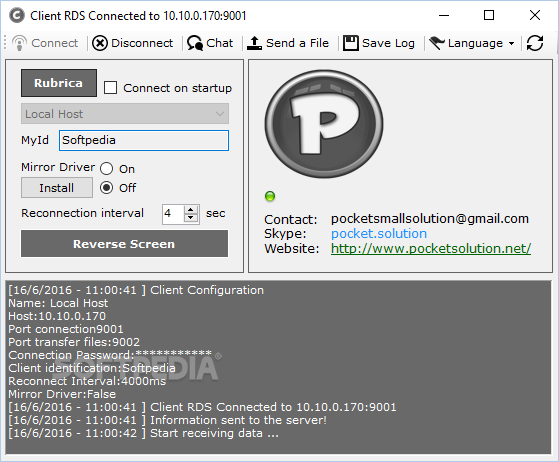Close the Client RDS window
This screenshot has width=559, height=462.
(x=535, y=15)
